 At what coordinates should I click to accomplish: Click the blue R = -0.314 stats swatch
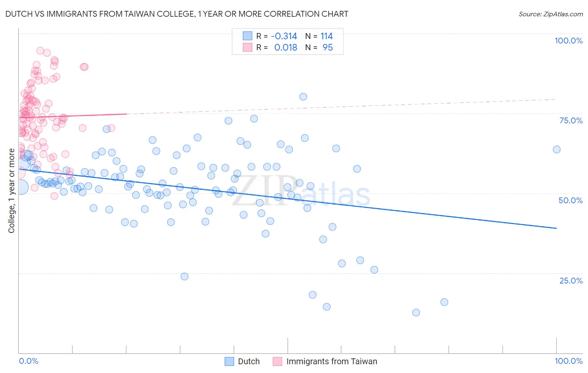pos(248,36)
